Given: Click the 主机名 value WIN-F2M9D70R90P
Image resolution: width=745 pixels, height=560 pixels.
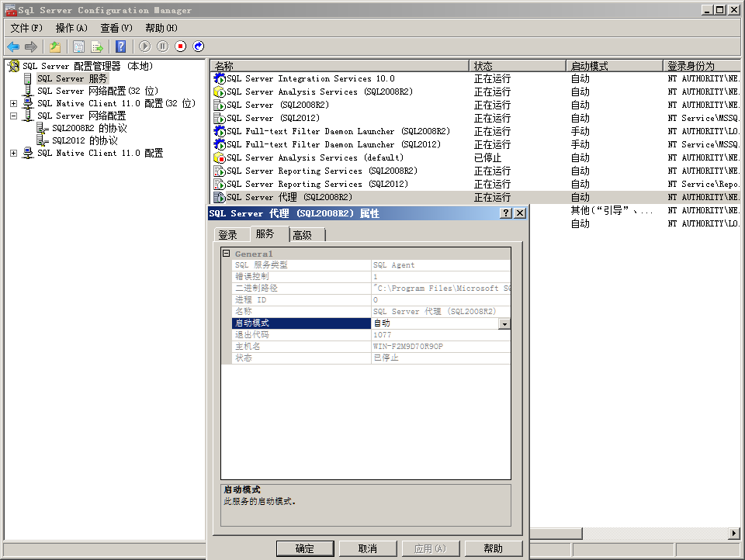Looking at the screenshot, I should coord(408,346).
